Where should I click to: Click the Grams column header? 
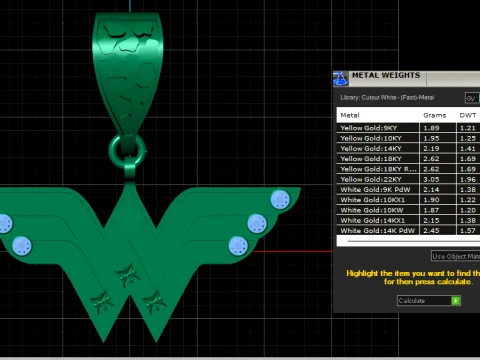[x=435, y=115]
